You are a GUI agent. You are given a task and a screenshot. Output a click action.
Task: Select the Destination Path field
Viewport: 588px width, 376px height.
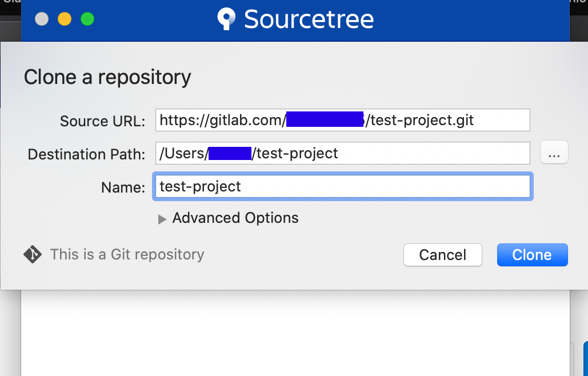(343, 153)
